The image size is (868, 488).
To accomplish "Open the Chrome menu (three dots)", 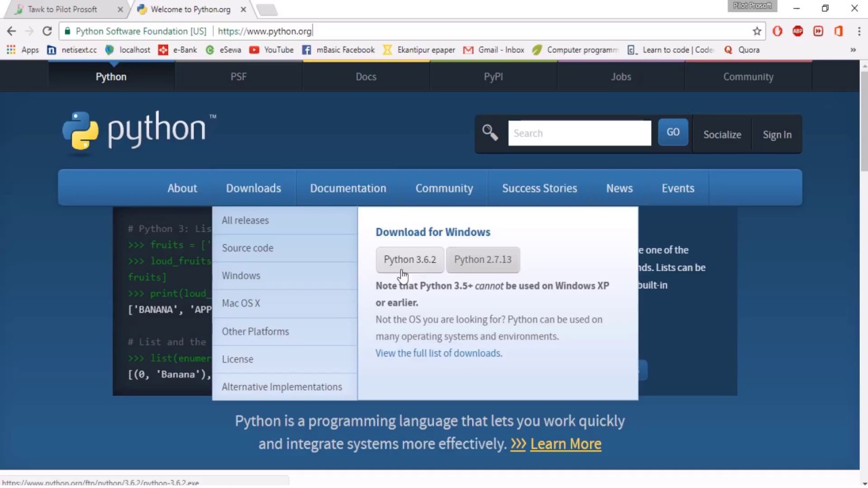I will (x=858, y=31).
